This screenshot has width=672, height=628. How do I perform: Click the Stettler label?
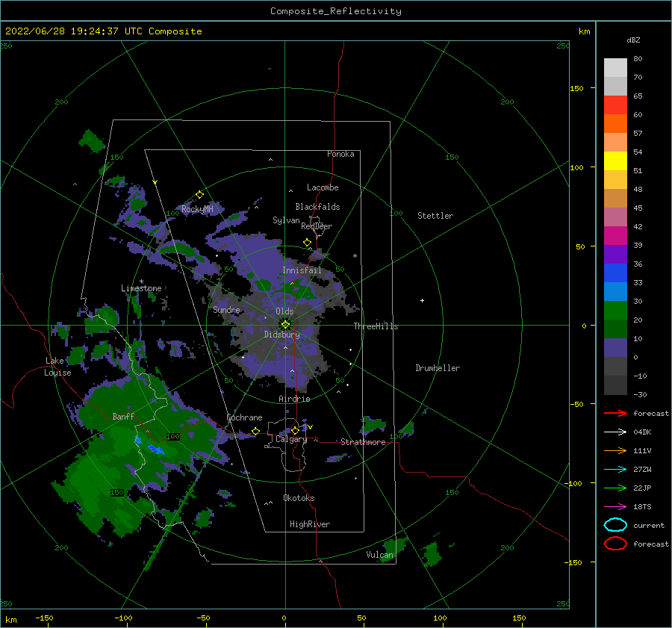[x=435, y=216]
